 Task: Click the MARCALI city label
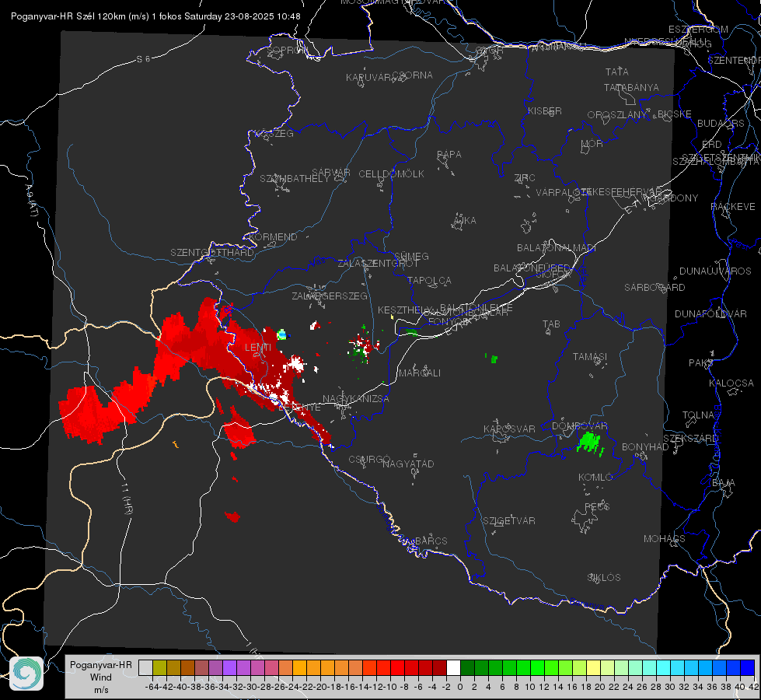(419, 373)
